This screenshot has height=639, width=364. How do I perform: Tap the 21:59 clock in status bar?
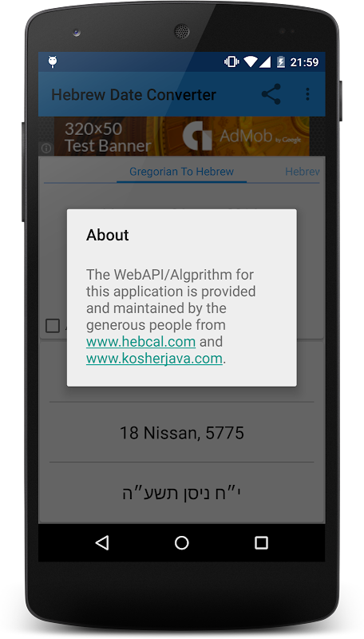click(304, 62)
